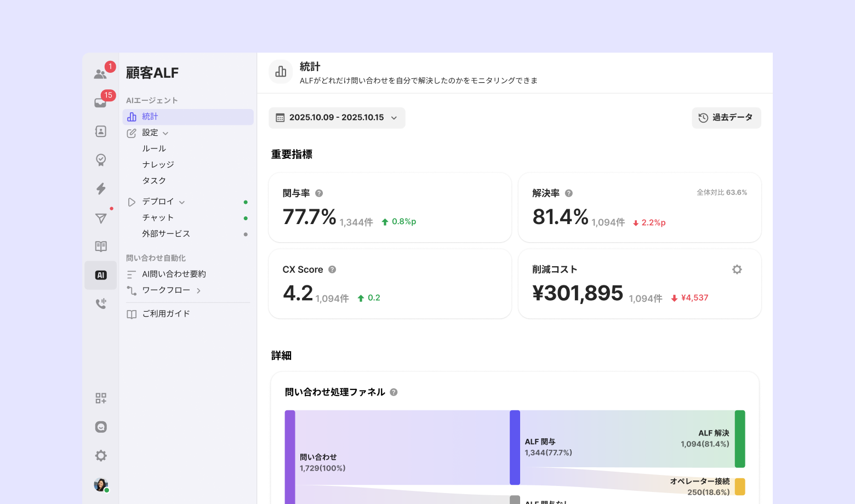Image resolution: width=855 pixels, height=504 pixels.
Task: Collapse the 設定 section
Action: point(166,133)
